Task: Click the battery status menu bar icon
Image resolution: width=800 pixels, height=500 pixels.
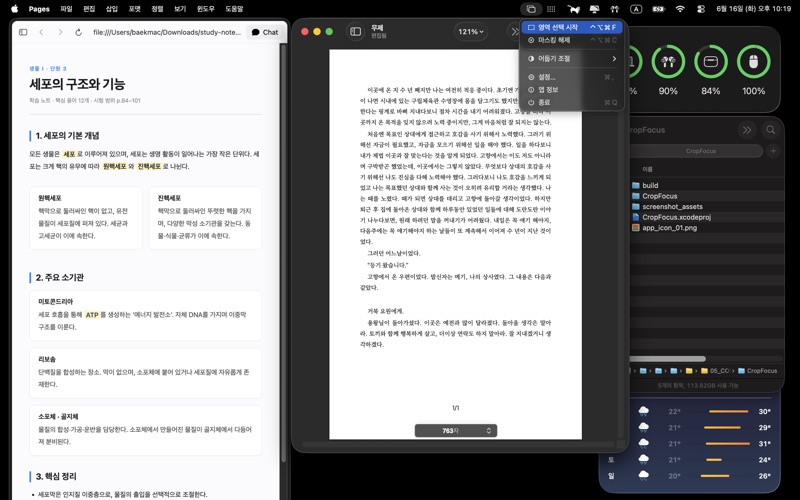Action: (658, 9)
